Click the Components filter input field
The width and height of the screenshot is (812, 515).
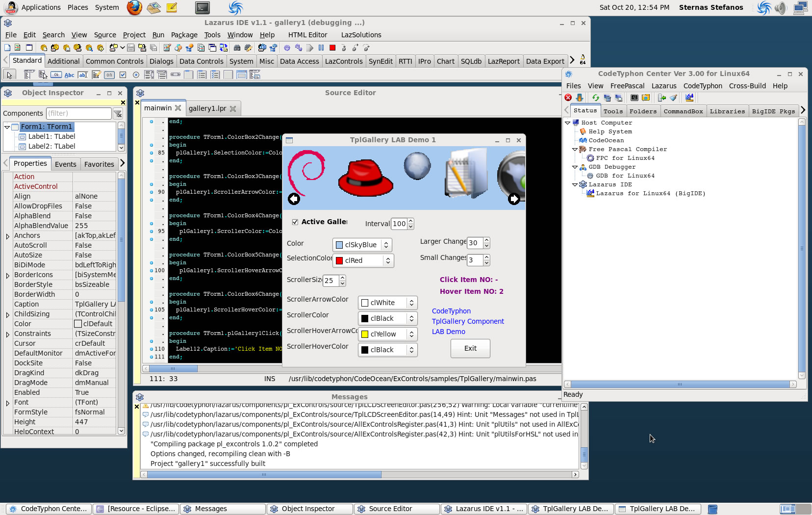pos(78,113)
